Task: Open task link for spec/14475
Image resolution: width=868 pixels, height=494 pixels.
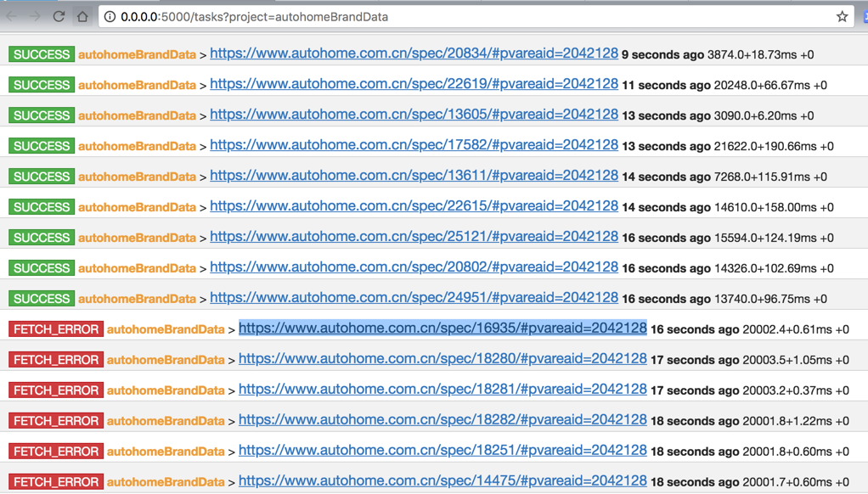Action: pos(442,480)
